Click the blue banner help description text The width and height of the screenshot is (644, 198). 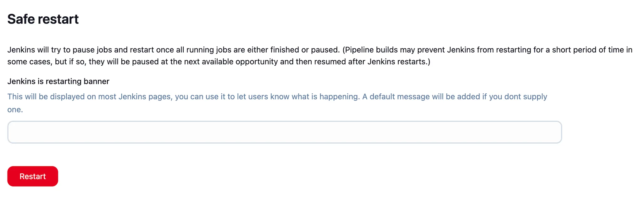(x=277, y=97)
